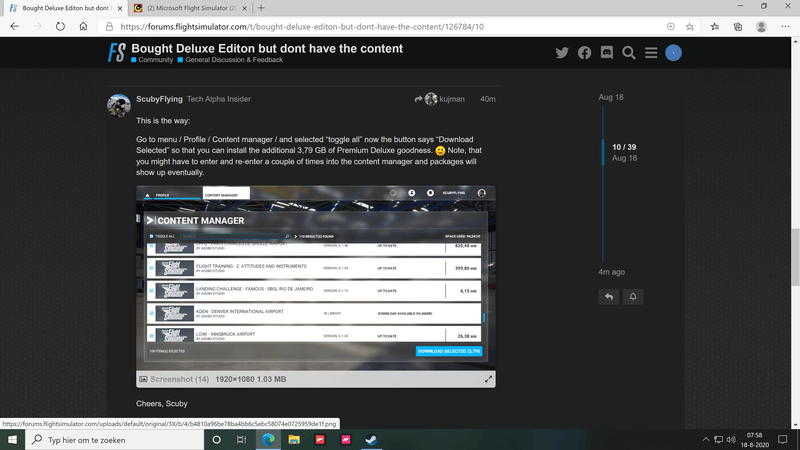Go to forum home via FS logo

point(116,53)
